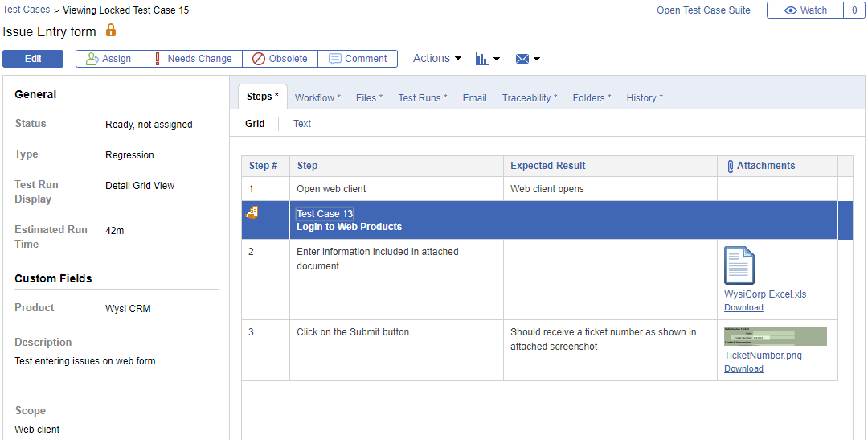Download the WysiCorp Excel.xls file
The height and width of the screenshot is (440, 868).
(x=743, y=308)
